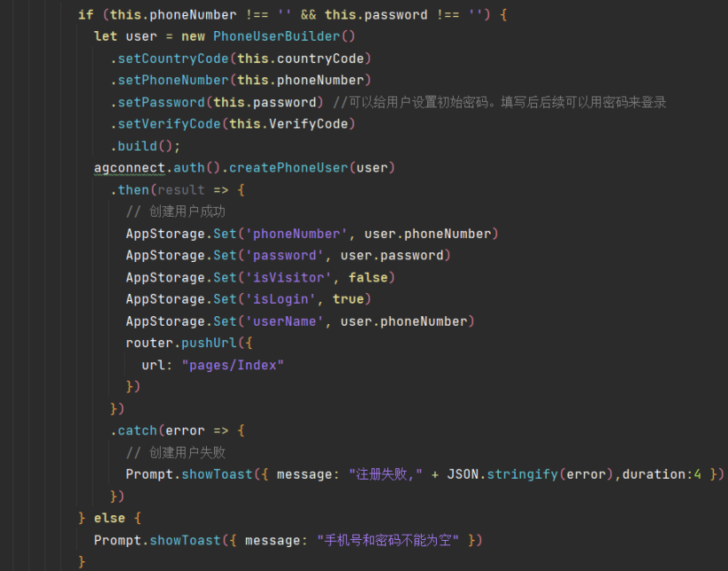The width and height of the screenshot is (728, 571).
Task: Click user.password argument in AppStorage.Set
Action: (392, 256)
